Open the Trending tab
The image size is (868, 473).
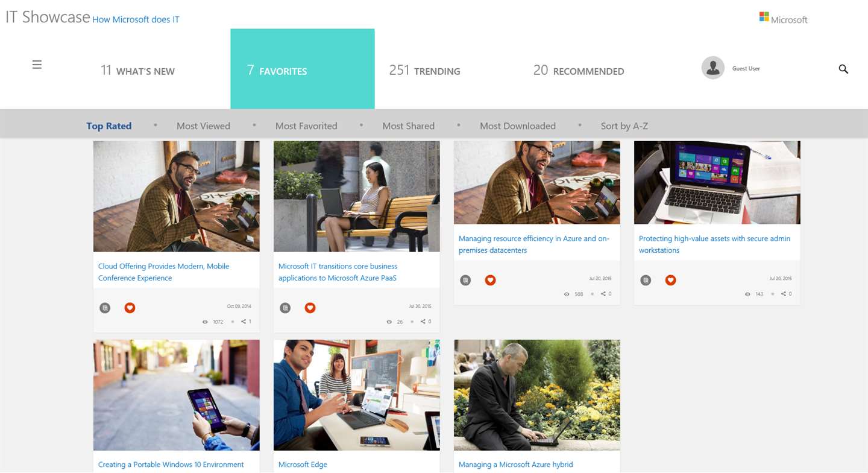(424, 71)
